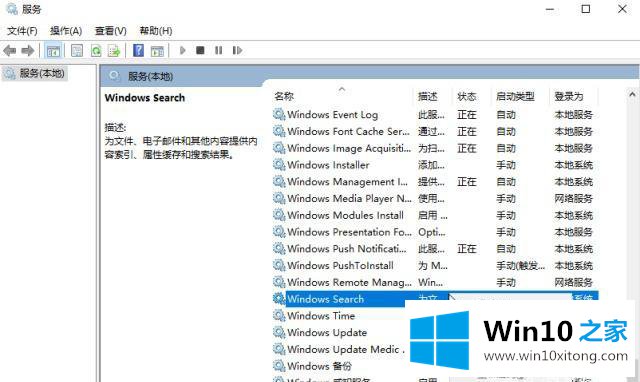640x382 pixels.
Task: Restart service with the restart button
Action: point(237,50)
